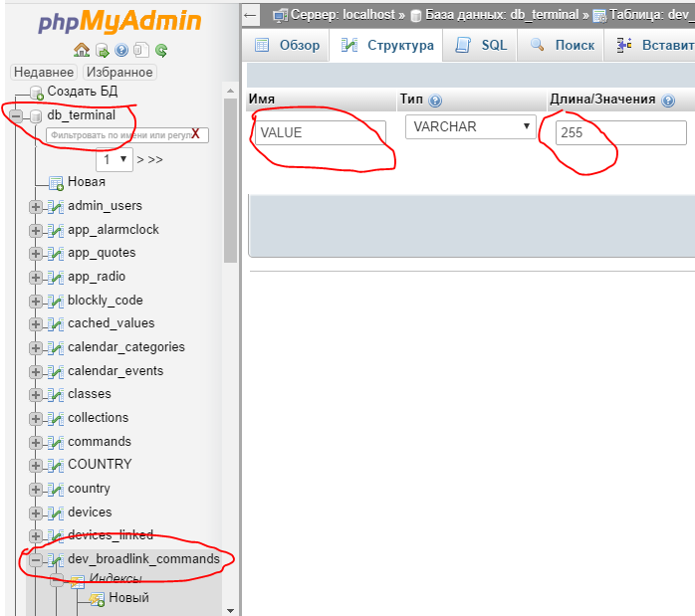Open phpMyAdmin documentation help icon
The width and height of the screenshot is (695, 616).
coord(121,50)
